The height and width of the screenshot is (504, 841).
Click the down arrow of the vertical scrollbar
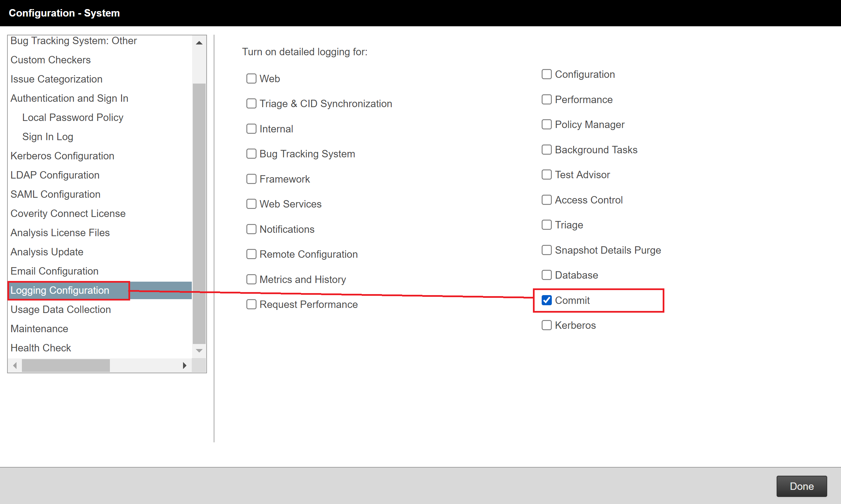pyautogui.click(x=199, y=350)
